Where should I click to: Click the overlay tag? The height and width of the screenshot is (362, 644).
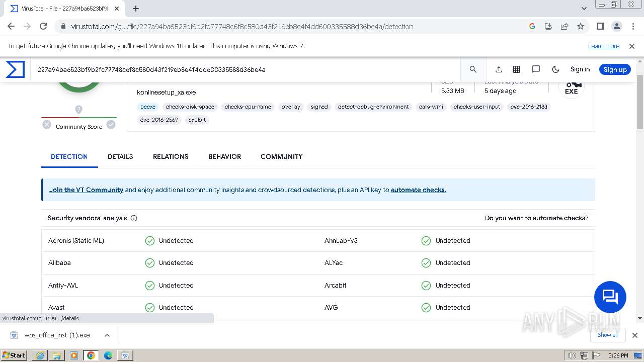tap(291, 107)
